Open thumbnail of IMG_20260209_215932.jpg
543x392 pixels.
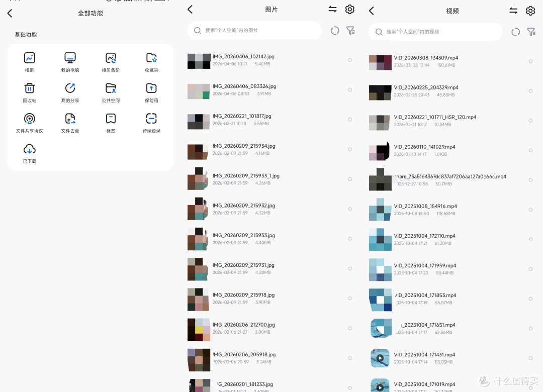tap(199, 209)
